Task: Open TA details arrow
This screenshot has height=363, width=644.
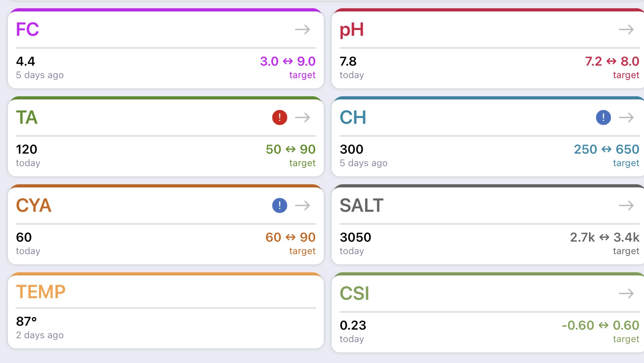Action: 303,117
